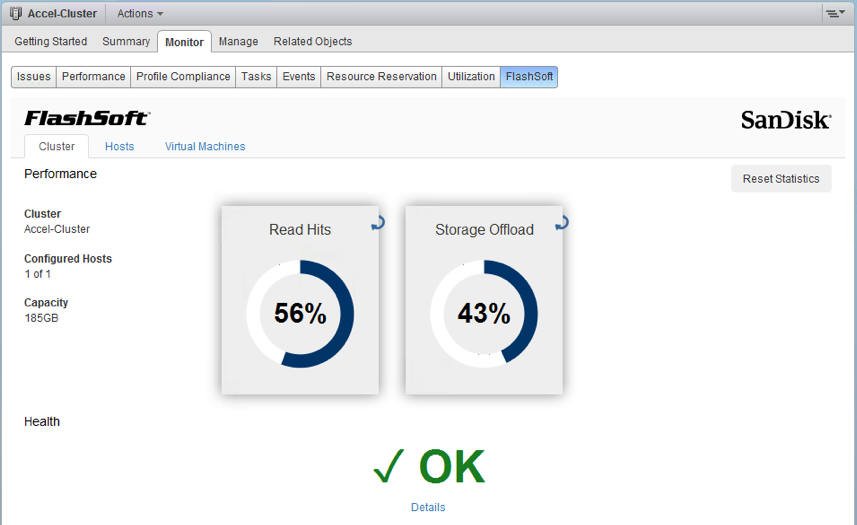Screen dimensions: 857x525
Task: Refresh the Storage Offload gauge
Action: click(x=561, y=223)
